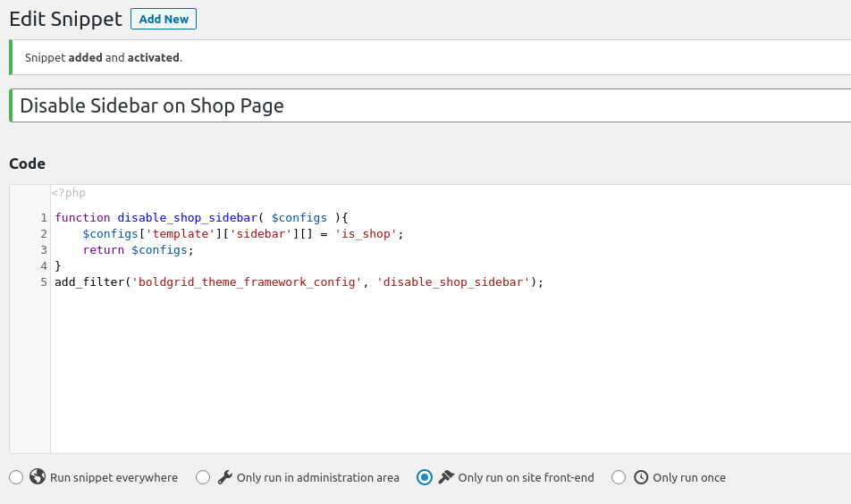Click the add_filter call on line 5
This screenshot has height=504, width=851.
89,281
